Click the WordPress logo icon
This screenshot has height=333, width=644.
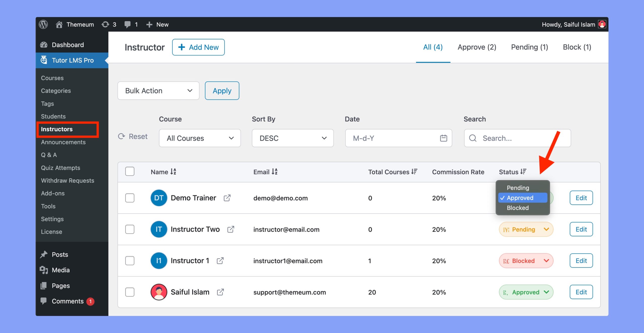pyautogui.click(x=43, y=24)
